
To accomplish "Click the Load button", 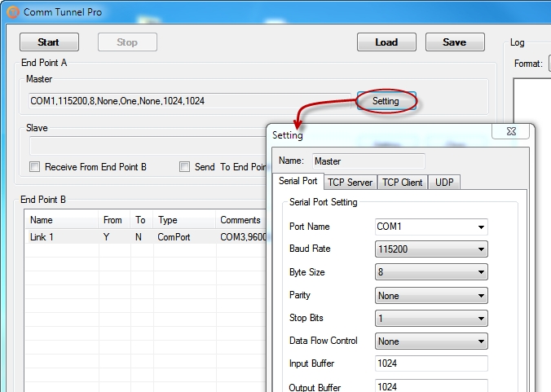I will click(386, 42).
